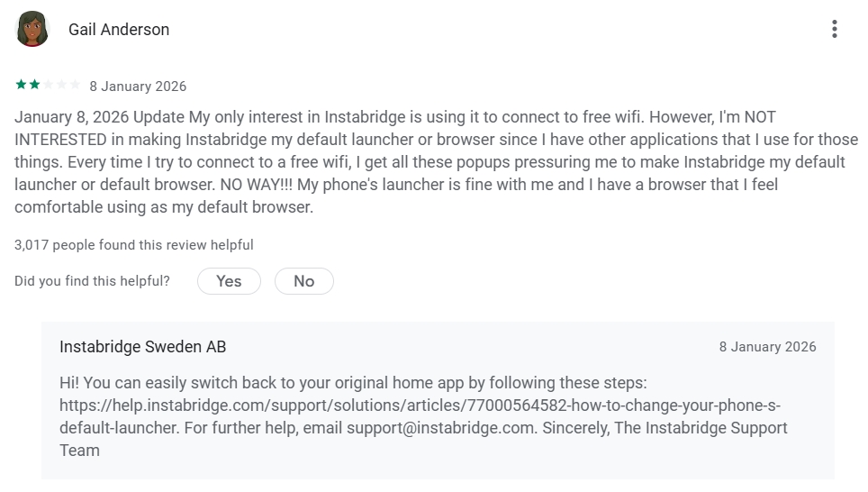Click developer name Instabridge Sweden AB
The height and width of the screenshot is (492, 868).
tap(142, 347)
